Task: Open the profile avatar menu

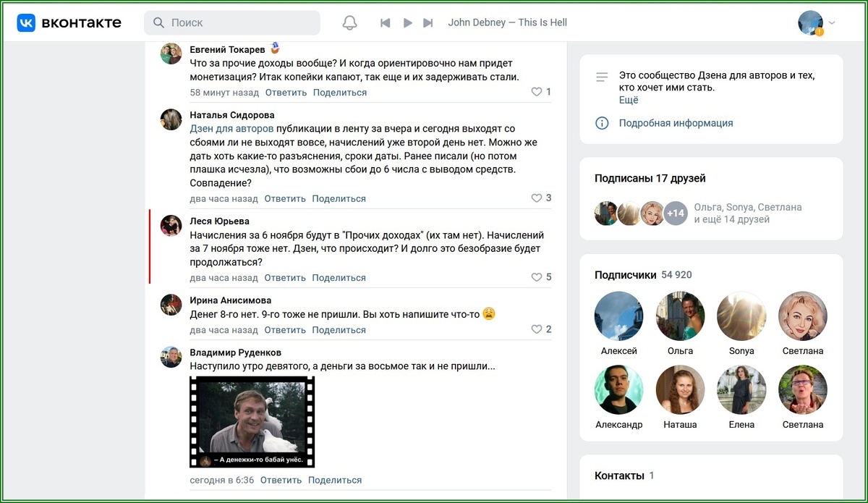Action: (x=810, y=22)
